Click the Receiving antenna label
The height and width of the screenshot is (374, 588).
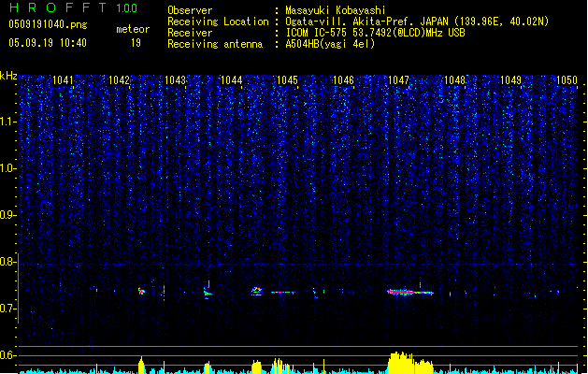click(x=215, y=44)
